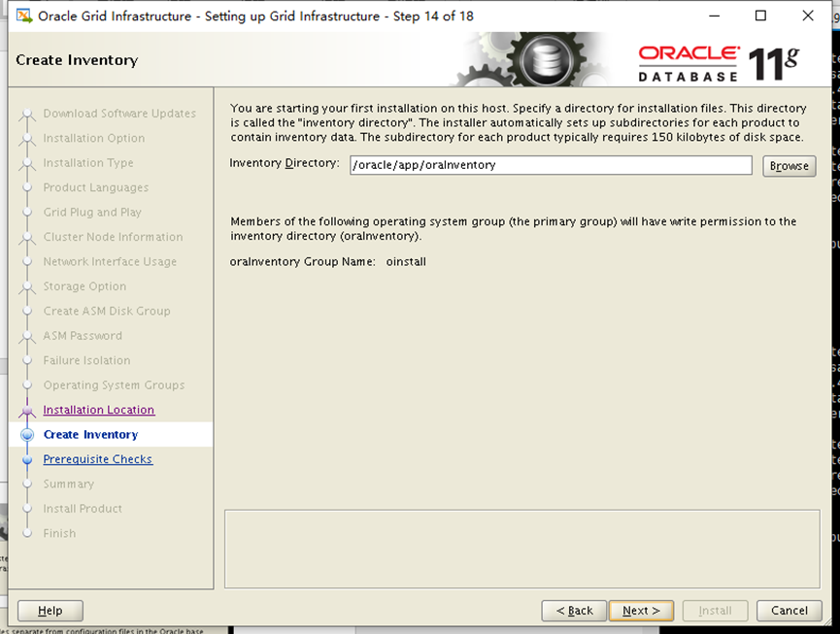
Task: Click the Create Inventory step bullet icon
Action: click(27, 435)
